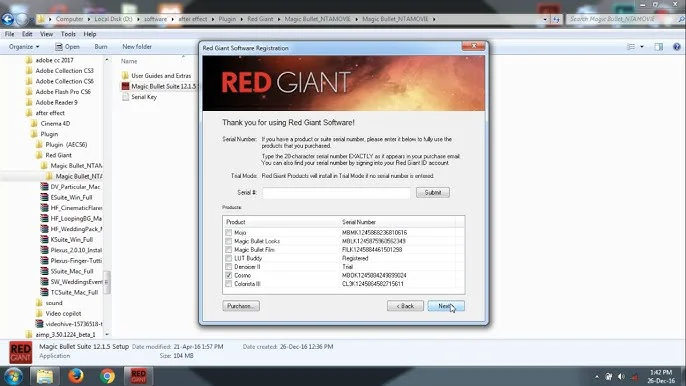Submit the serial number
The width and height of the screenshot is (686, 386).
point(433,193)
